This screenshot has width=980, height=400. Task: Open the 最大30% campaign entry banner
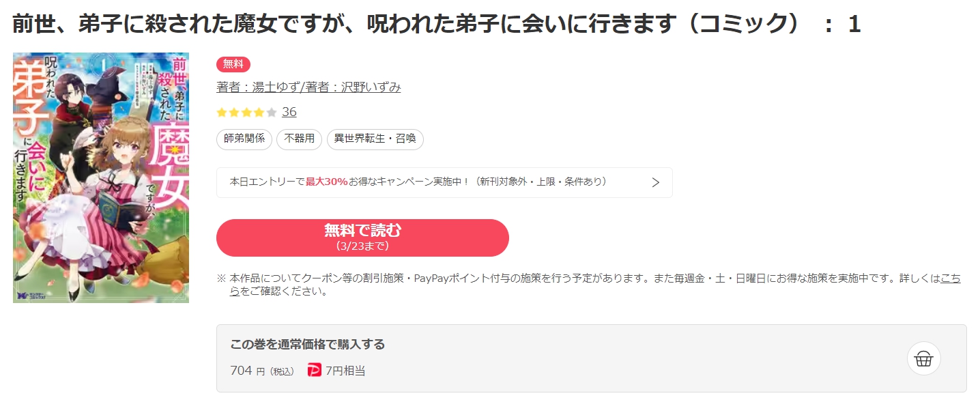pos(444,182)
